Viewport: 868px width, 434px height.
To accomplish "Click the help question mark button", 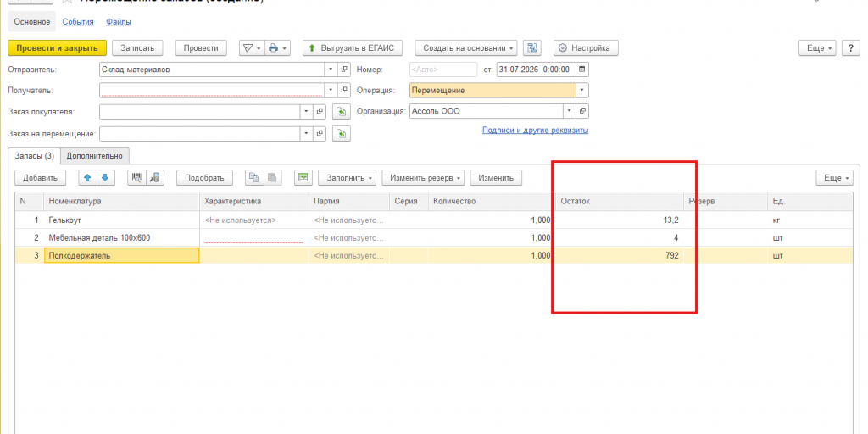I will (x=850, y=48).
